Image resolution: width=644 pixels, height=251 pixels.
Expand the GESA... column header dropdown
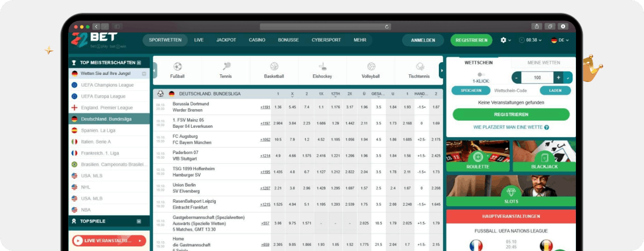click(x=378, y=97)
